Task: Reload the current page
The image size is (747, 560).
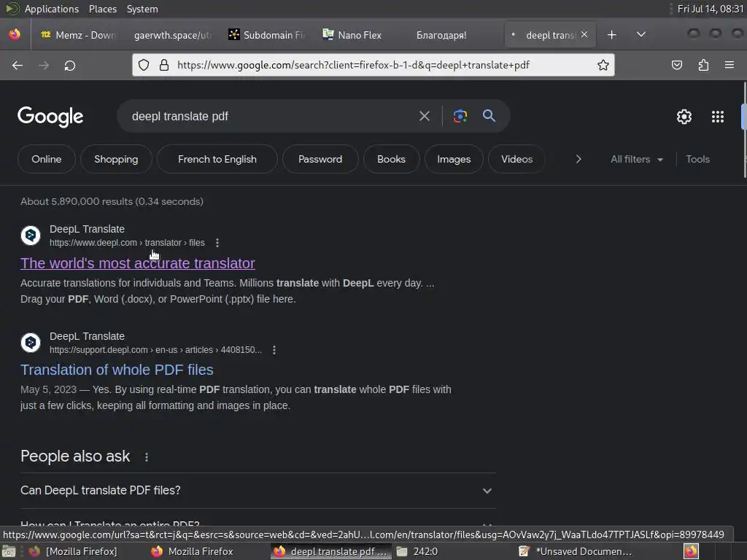Action: tap(70, 65)
